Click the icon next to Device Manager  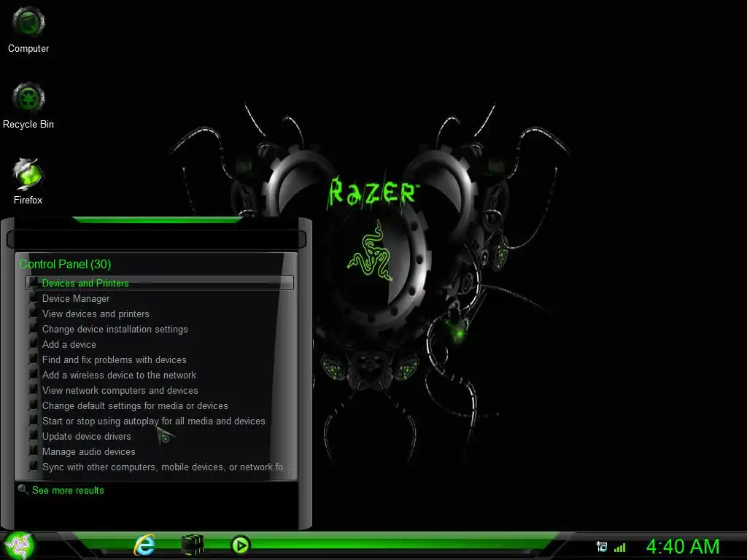click(x=34, y=298)
